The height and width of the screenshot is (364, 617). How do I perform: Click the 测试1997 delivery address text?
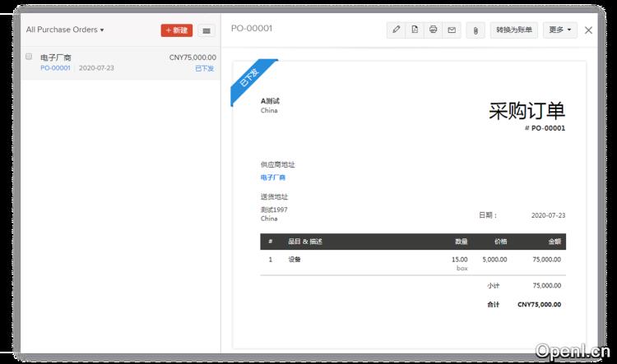pyautogui.click(x=274, y=210)
